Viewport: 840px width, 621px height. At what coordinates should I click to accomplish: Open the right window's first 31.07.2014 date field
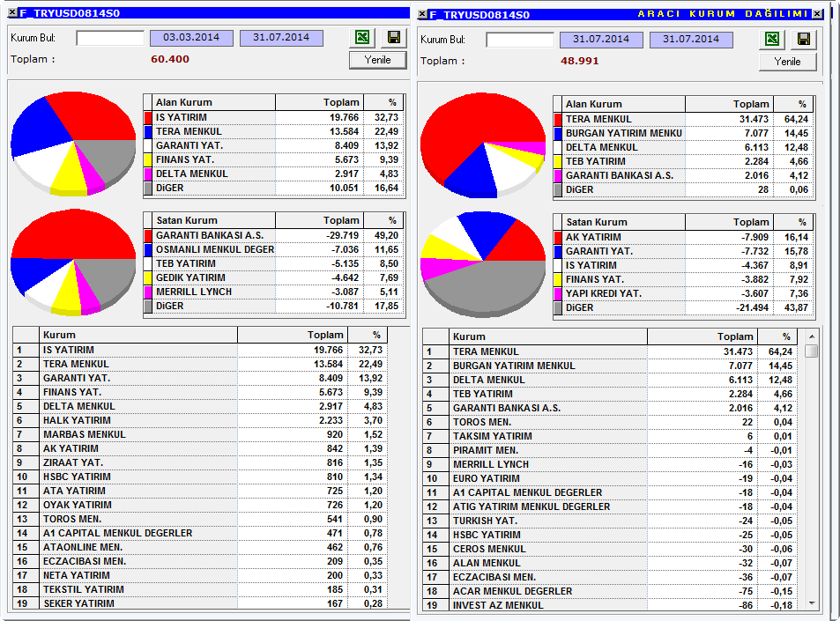[601, 39]
